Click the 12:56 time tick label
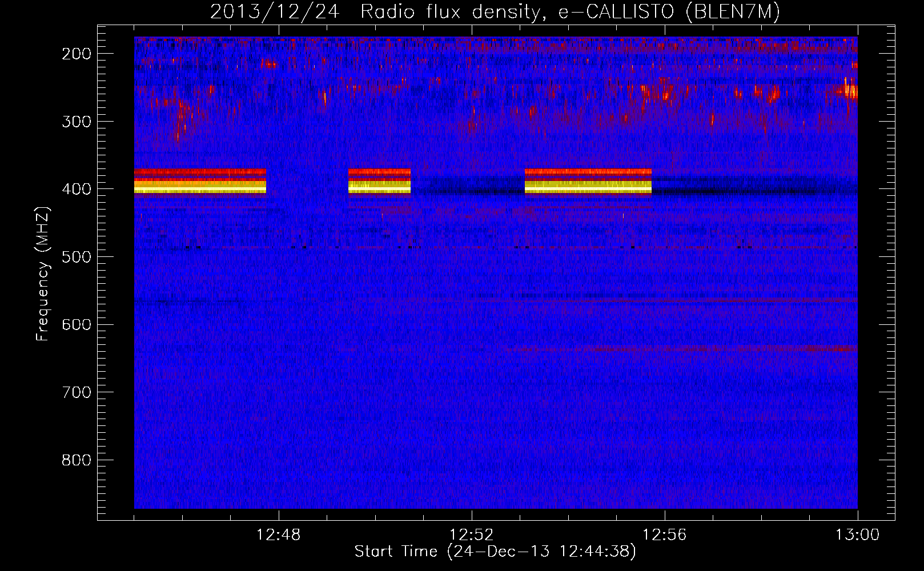The width and height of the screenshot is (924, 571). [x=665, y=535]
